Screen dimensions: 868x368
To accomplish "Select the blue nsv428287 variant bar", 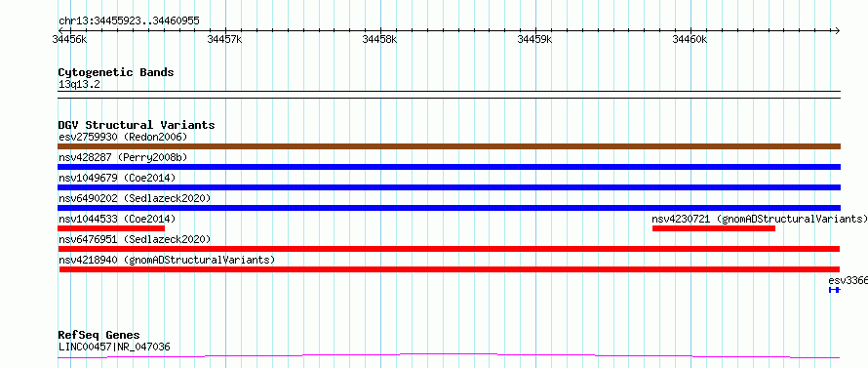I will tap(449, 167).
